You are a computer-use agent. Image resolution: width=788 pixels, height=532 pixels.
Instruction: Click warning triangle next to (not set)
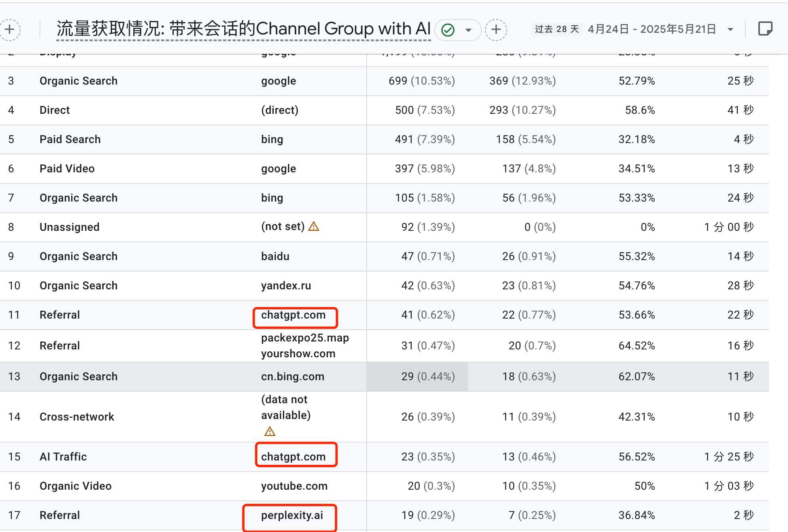point(314,226)
